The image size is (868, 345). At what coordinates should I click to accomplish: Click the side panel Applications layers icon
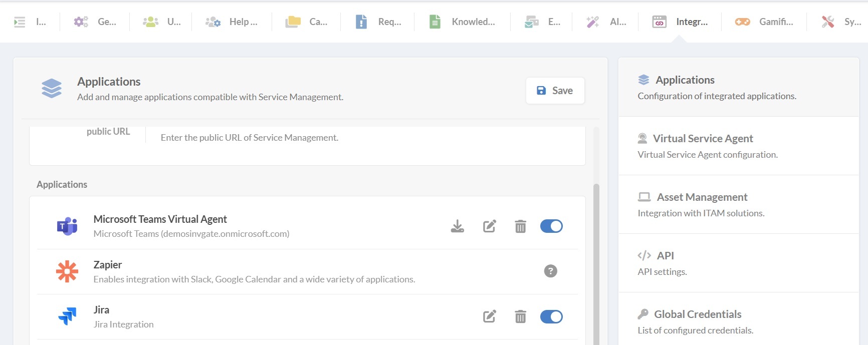[x=643, y=80]
